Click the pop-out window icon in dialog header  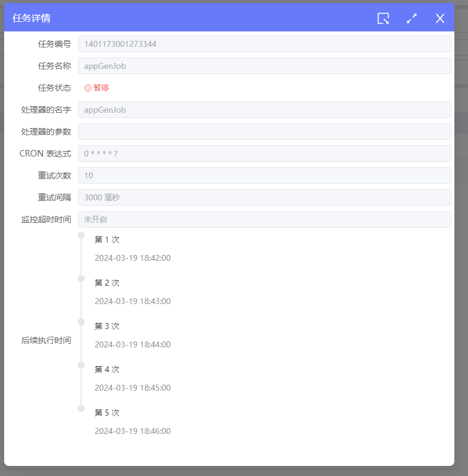click(x=383, y=18)
